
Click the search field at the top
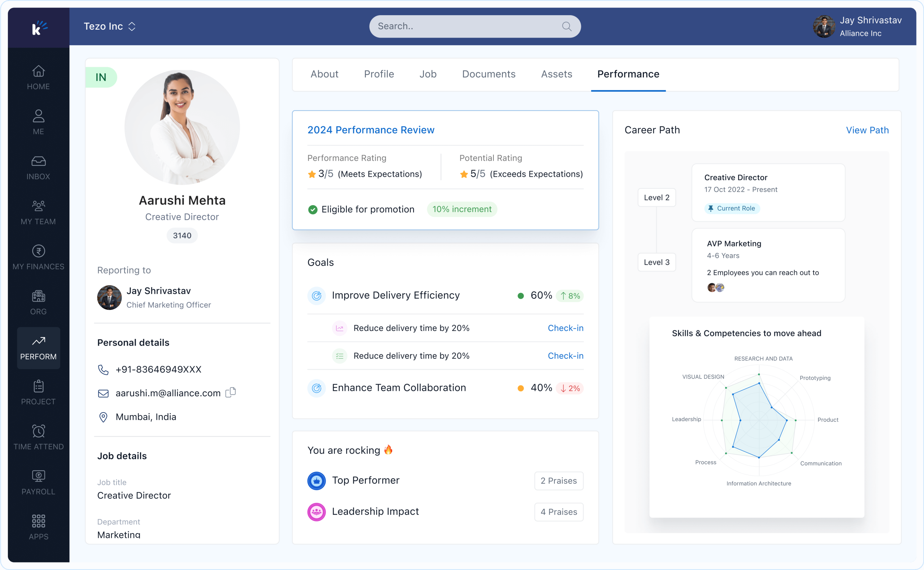pyautogui.click(x=474, y=26)
